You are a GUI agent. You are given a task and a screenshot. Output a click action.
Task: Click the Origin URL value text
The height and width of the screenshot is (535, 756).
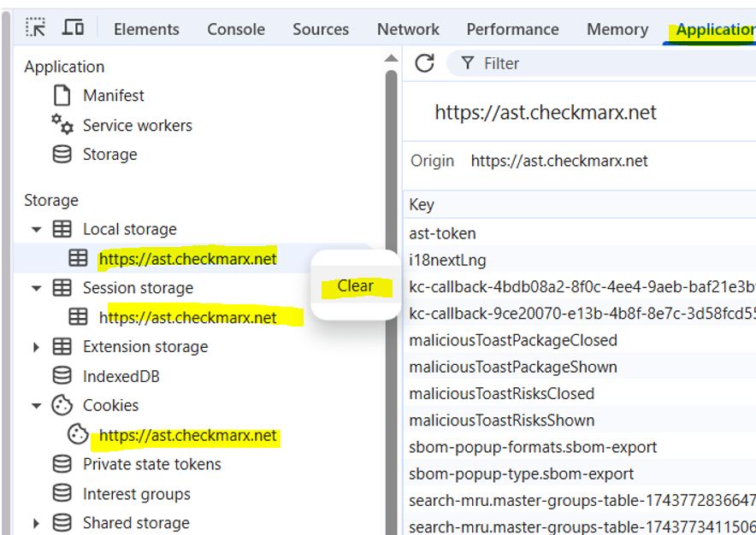[558, 161]
